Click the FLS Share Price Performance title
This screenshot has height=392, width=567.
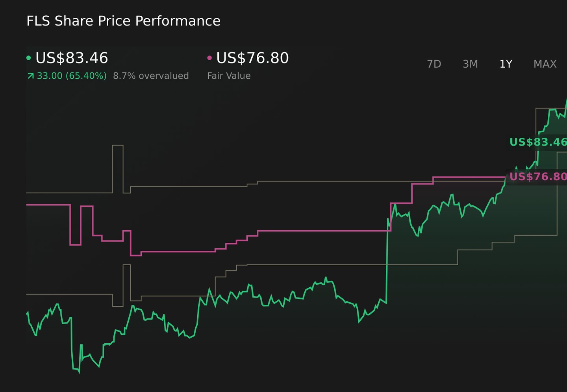[x=123, y=21]
